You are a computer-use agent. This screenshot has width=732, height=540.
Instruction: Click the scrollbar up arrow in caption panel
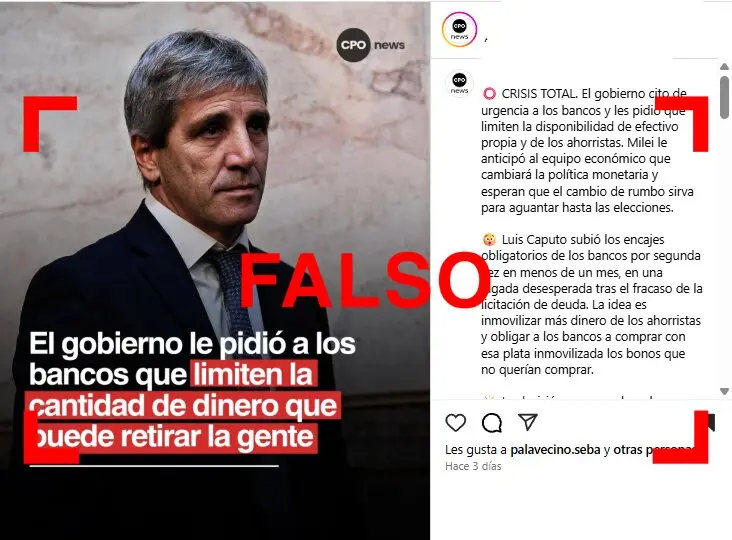pos(724,67)
